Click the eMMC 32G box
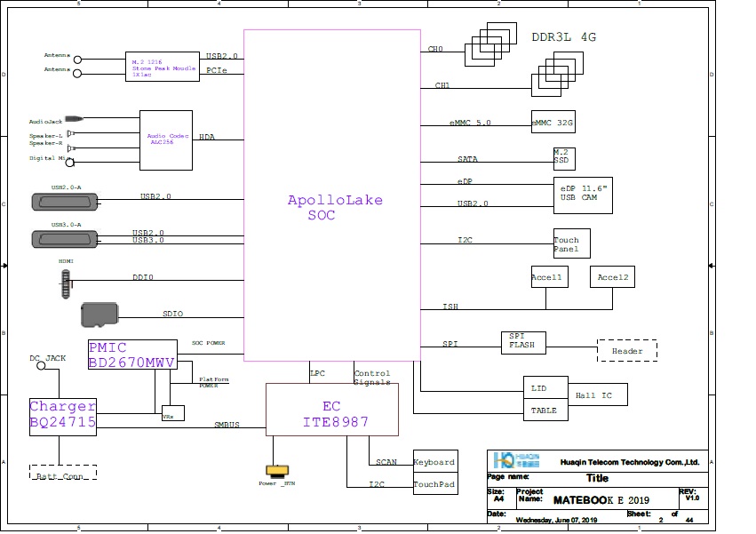The width and height of the screenshot is (756, 534). click(553, 124)
